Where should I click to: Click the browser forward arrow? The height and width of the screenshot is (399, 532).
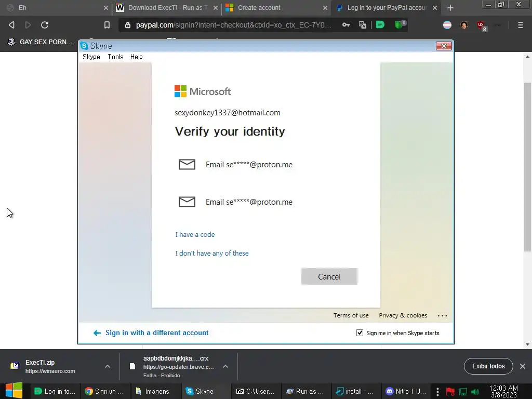click(x=28, y=25)
